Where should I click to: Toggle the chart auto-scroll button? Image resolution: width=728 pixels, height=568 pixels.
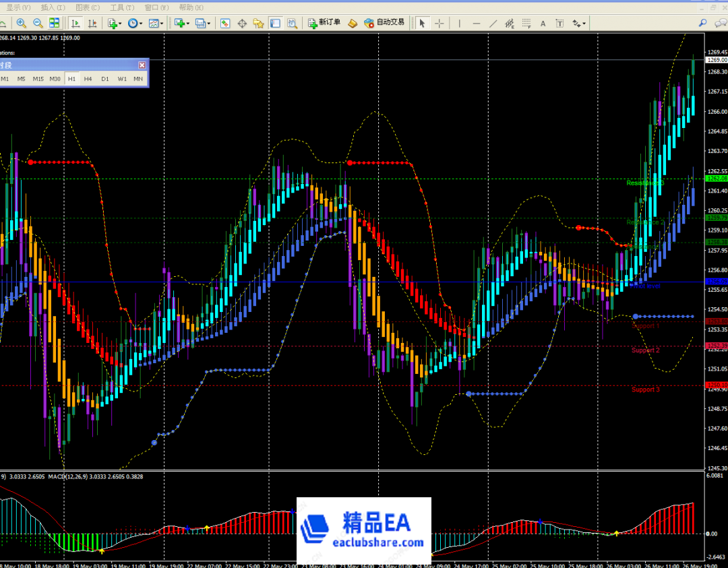[75, 23]
